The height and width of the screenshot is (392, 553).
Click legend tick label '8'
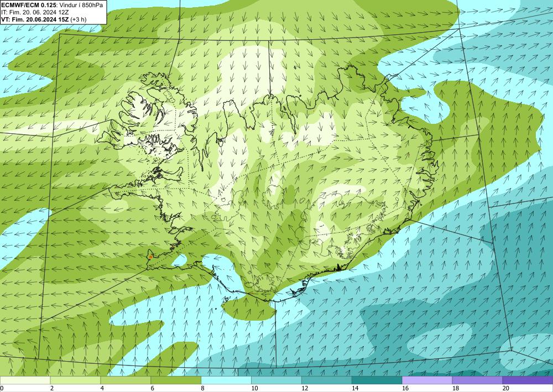pos(202,389)
